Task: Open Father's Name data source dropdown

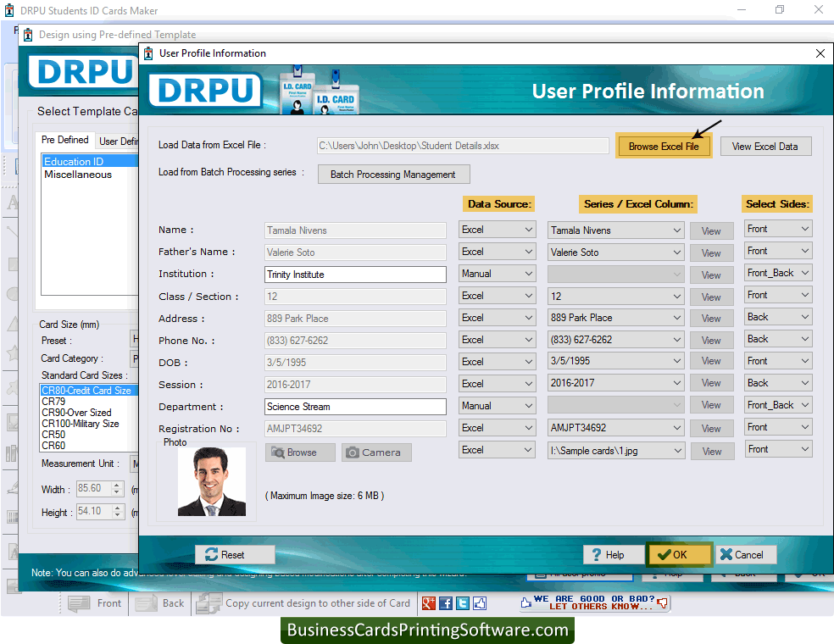Action: click(x=497, y=252)
